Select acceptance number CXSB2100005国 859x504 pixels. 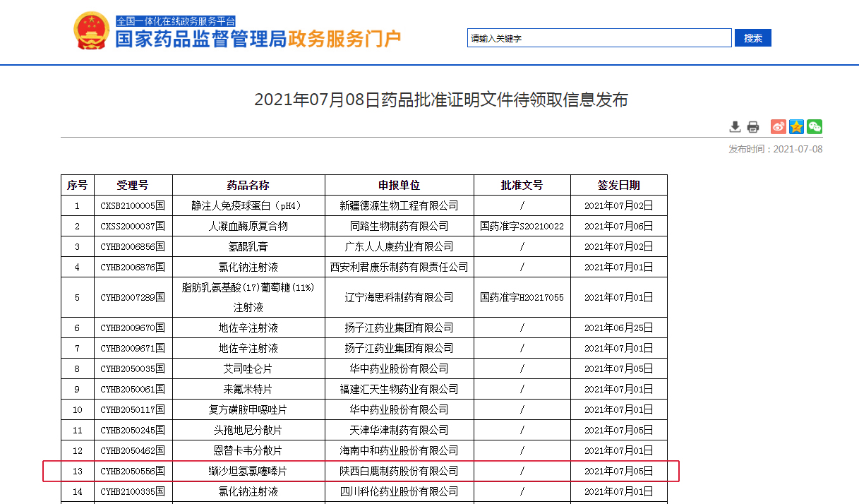pos(133,206)
